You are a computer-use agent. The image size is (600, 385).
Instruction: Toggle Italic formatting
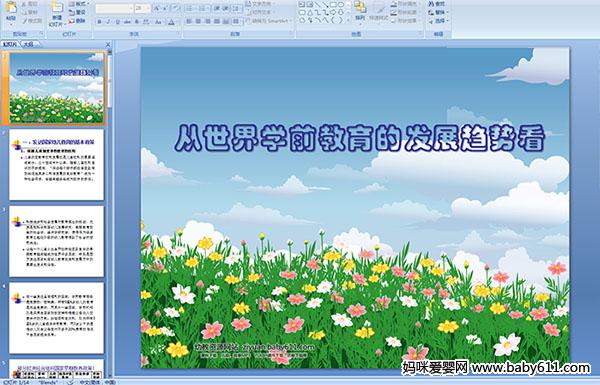pos(108,22)
